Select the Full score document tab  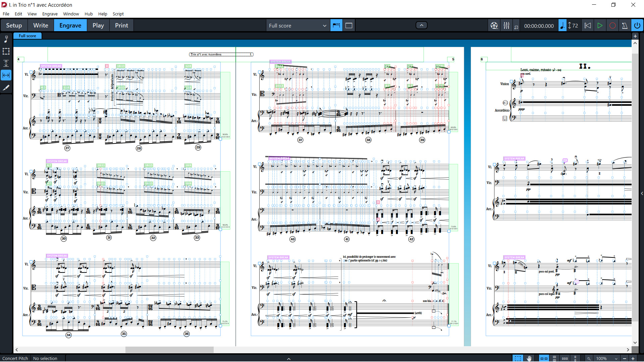pos(28,36)
